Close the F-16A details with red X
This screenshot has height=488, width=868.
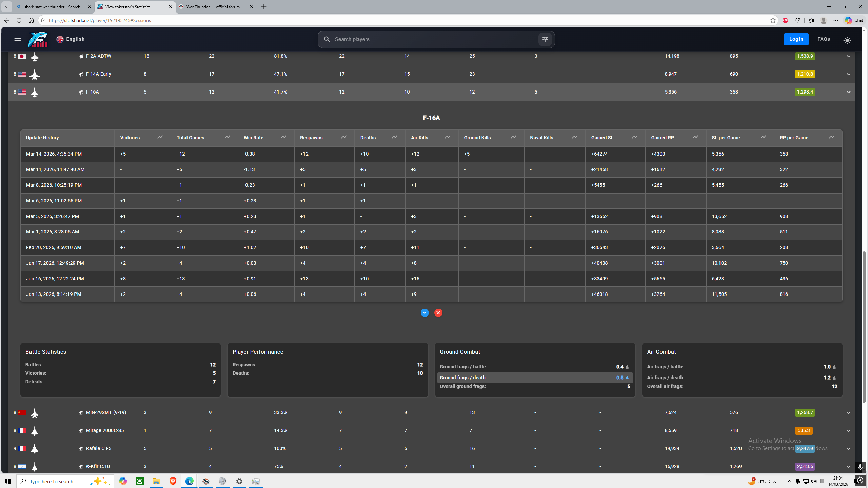point(438,313)
